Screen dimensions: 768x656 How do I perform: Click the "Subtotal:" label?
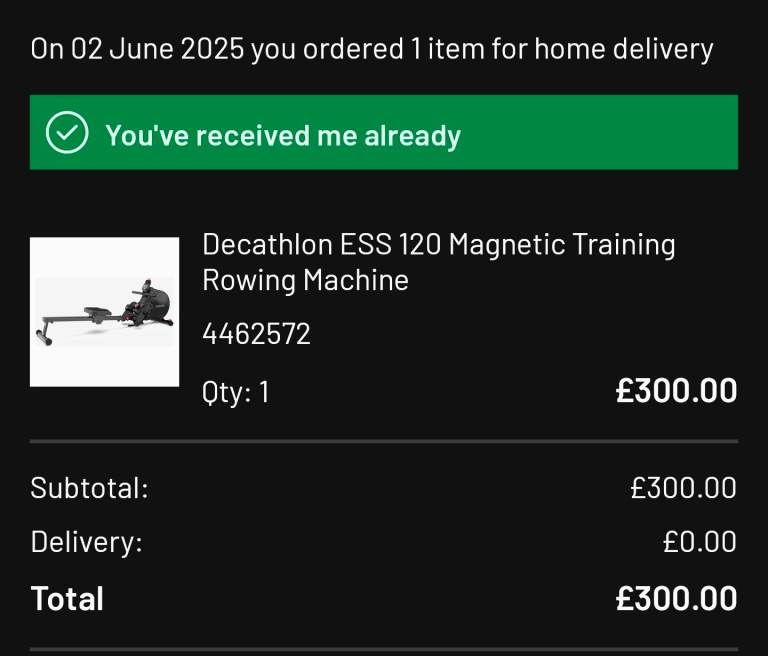click(89, 488)
